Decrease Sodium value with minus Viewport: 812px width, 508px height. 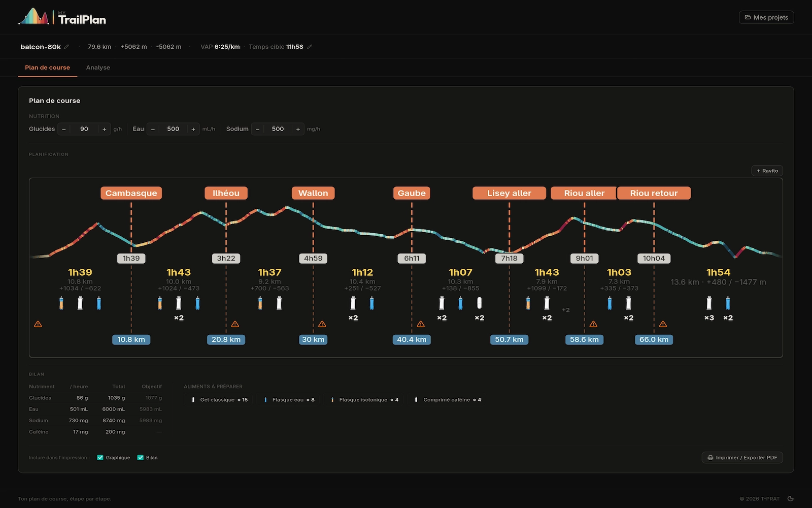tap(257, 129)
